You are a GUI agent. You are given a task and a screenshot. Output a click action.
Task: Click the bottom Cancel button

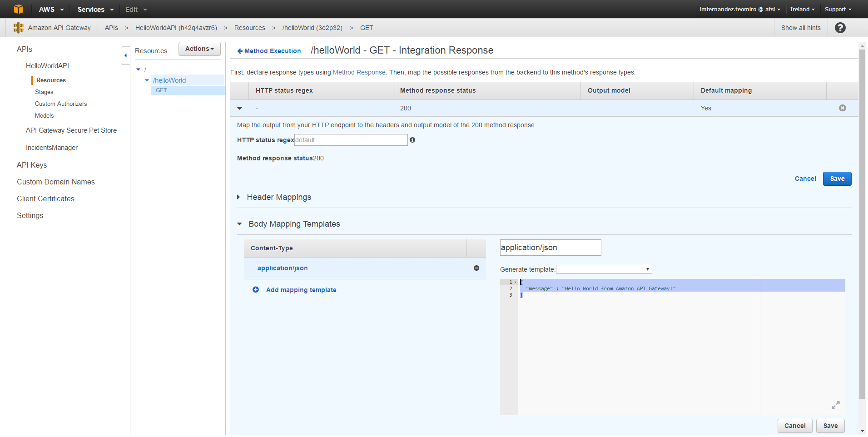coord(795,426)
